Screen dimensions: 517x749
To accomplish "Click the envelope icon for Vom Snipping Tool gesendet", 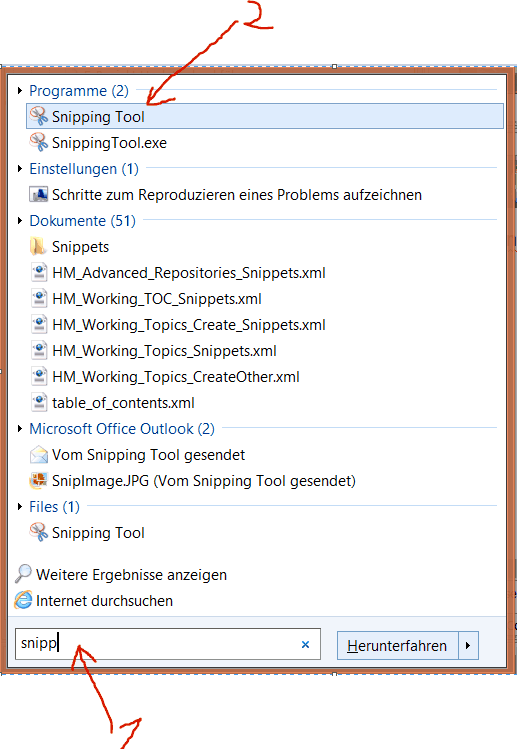I will coord(39,455).
